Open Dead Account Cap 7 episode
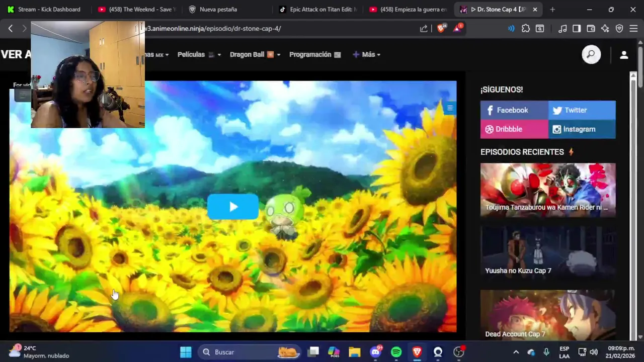 548,315
